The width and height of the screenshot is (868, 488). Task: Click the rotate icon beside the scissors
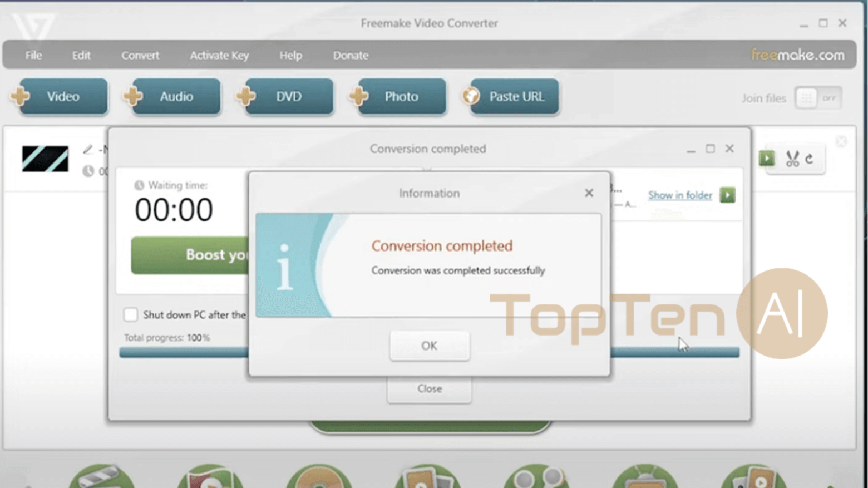[808, 157]
